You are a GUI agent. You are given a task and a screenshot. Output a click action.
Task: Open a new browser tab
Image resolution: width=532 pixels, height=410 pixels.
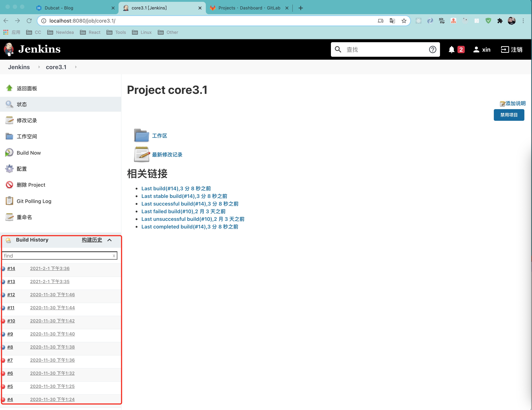[301, 8]
